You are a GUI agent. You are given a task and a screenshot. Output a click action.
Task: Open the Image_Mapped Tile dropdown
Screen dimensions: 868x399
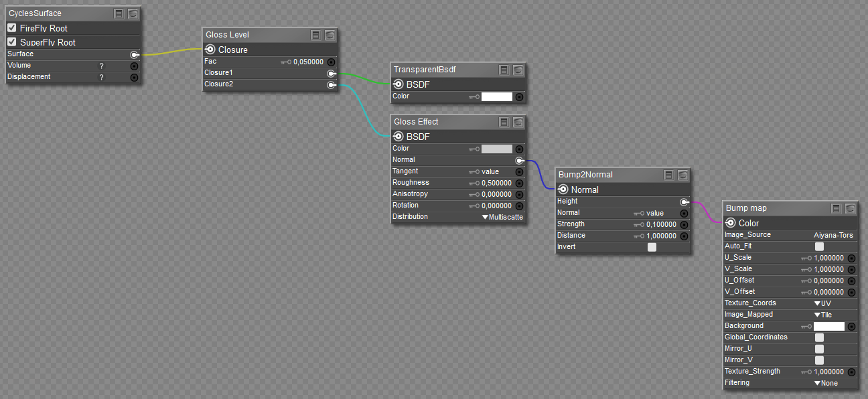823,315
